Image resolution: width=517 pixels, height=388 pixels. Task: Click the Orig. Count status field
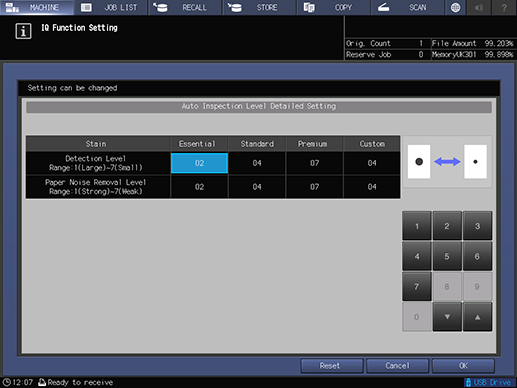coord(387,43)
